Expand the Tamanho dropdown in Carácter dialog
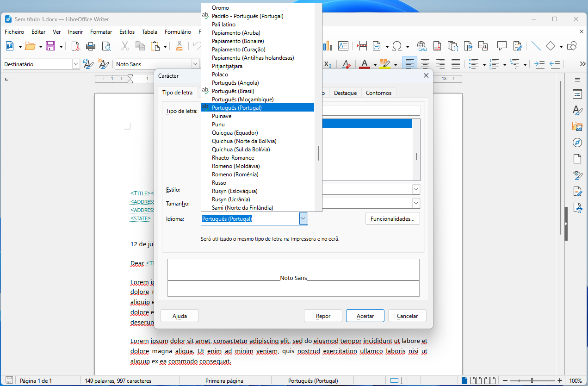588x386 pixels. (416, 203)
